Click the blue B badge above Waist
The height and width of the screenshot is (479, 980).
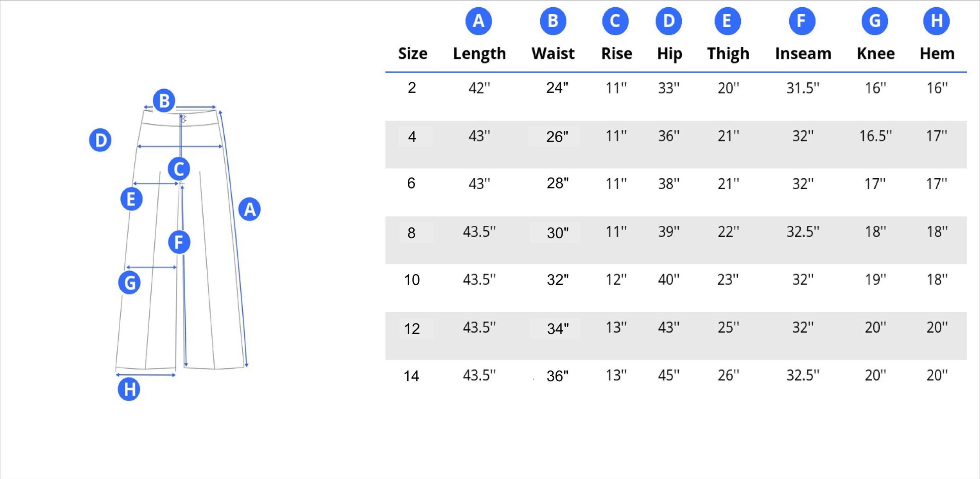pos(553,21)
